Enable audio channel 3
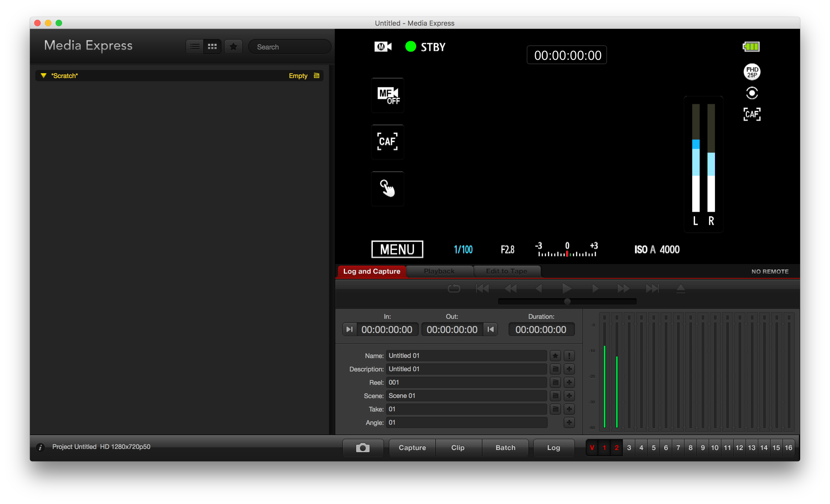 [x=629, y=447]
